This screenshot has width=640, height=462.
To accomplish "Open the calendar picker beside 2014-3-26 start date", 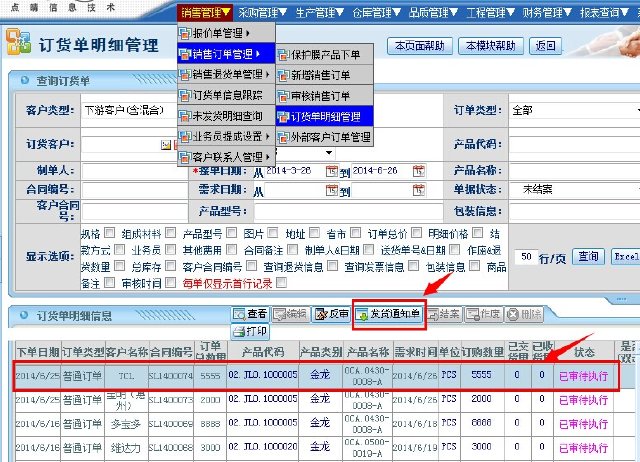I will coord(331,170).
